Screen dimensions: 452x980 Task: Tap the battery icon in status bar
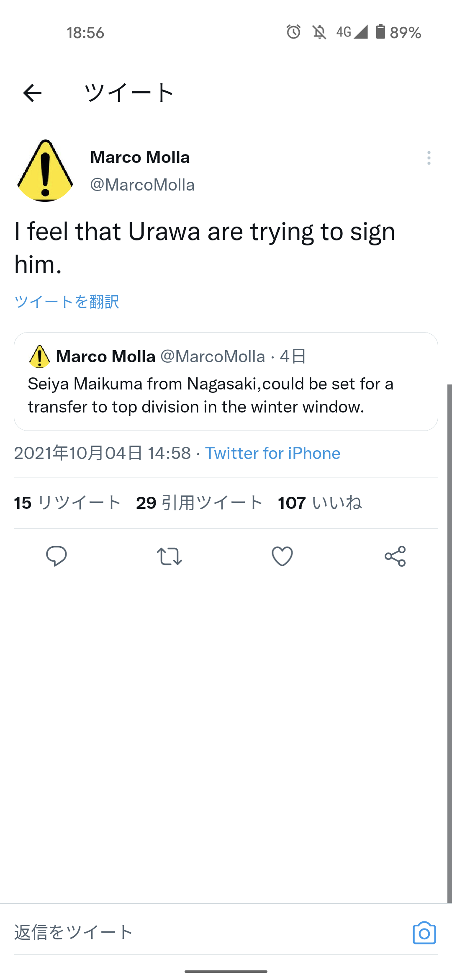tap(380, 32)
